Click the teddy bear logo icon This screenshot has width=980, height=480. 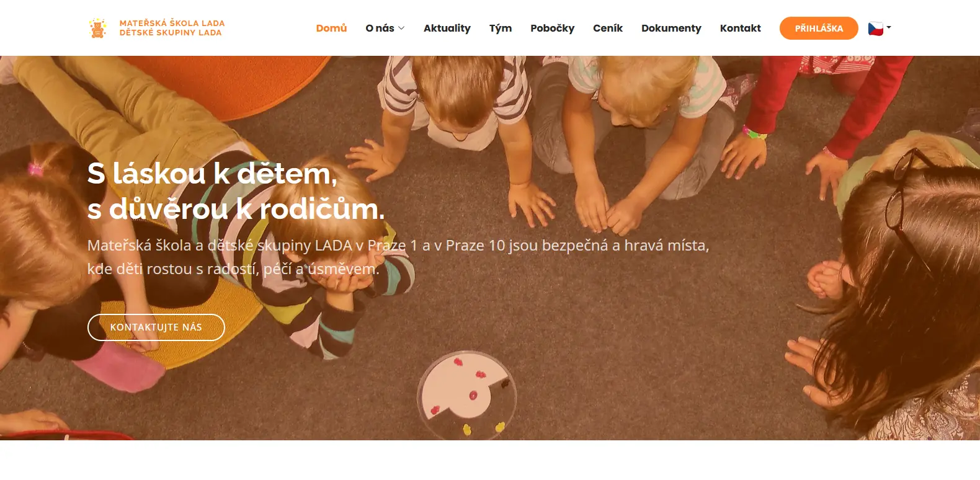click(97, 28)
